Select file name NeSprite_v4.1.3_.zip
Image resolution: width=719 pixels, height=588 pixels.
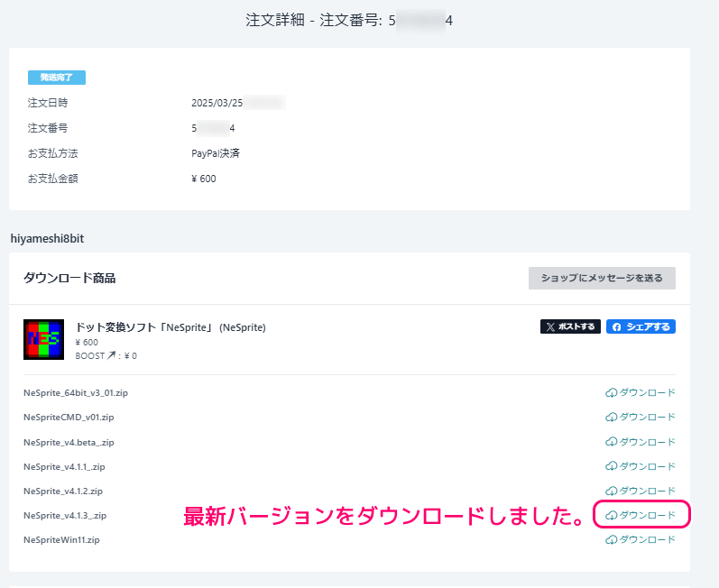coord(65,515)
